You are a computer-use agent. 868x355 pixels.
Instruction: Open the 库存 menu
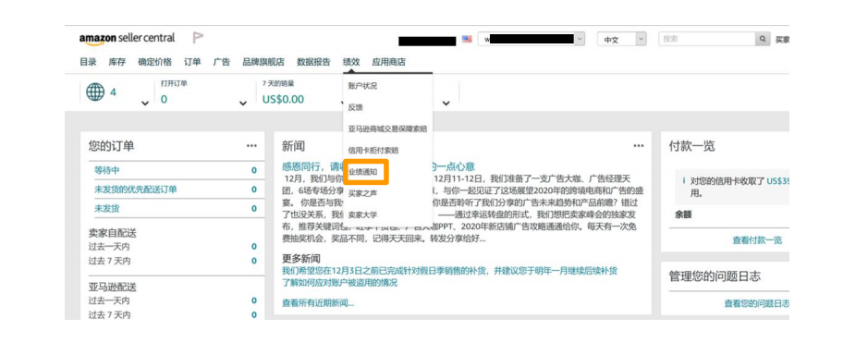coord(116,62)
